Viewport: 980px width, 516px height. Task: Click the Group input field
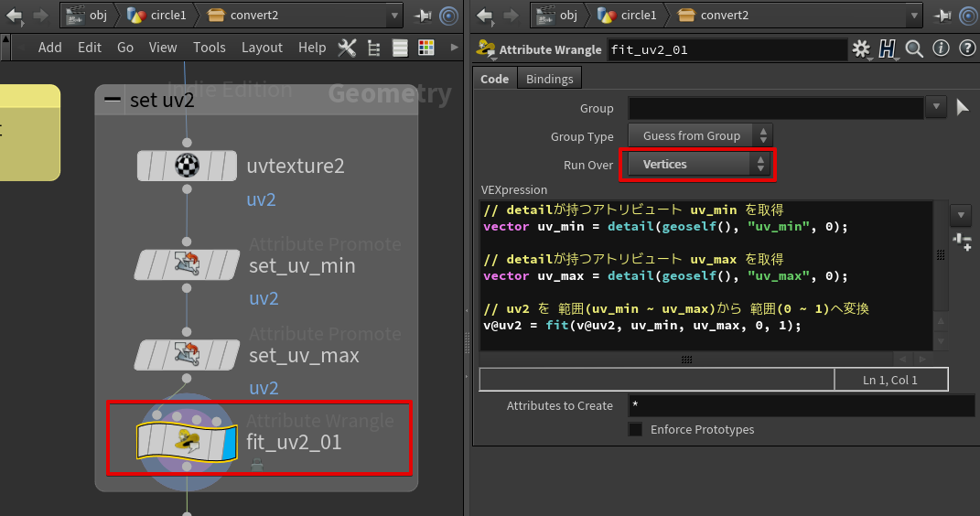pos(776,108)
